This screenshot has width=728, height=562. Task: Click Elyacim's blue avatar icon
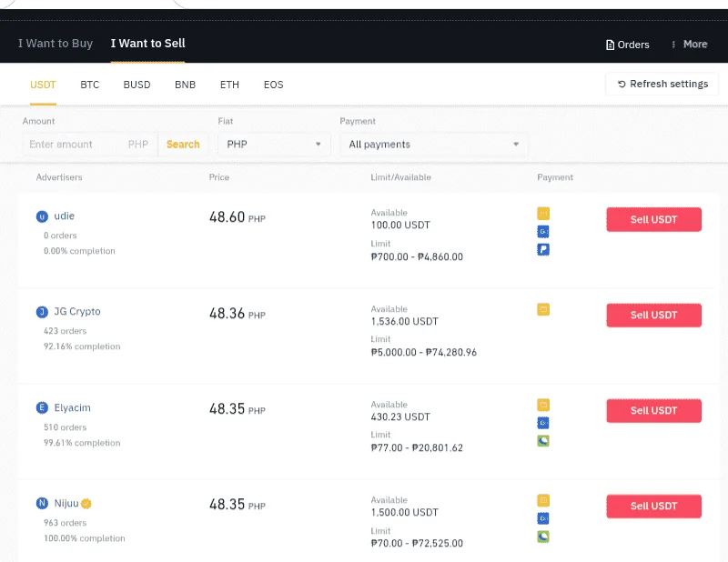point(42,408)
